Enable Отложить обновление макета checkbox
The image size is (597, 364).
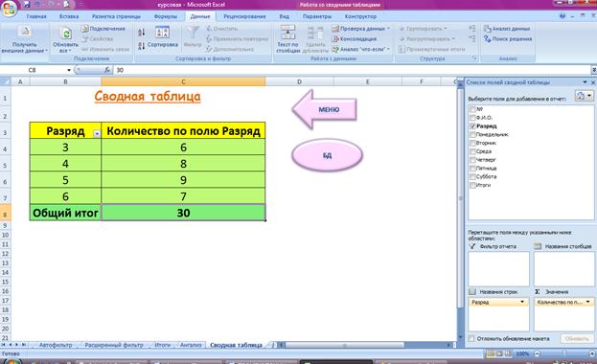point(471,338)
